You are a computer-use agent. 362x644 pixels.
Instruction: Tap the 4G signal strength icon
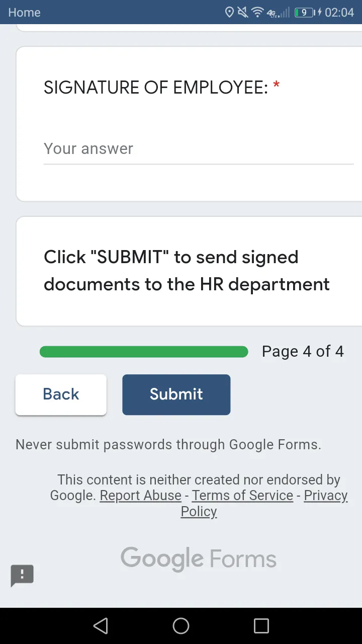pyautogui.click(x=279, y=12)
